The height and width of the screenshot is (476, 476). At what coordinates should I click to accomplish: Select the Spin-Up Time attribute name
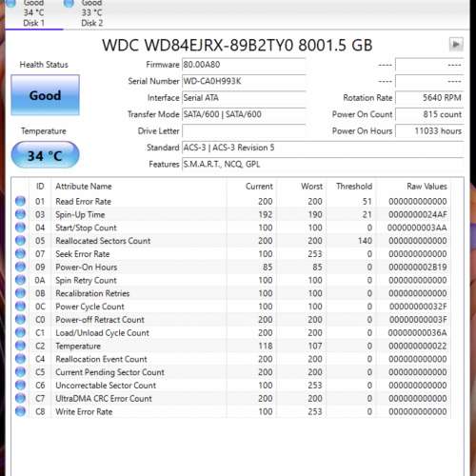click(80, 215)
